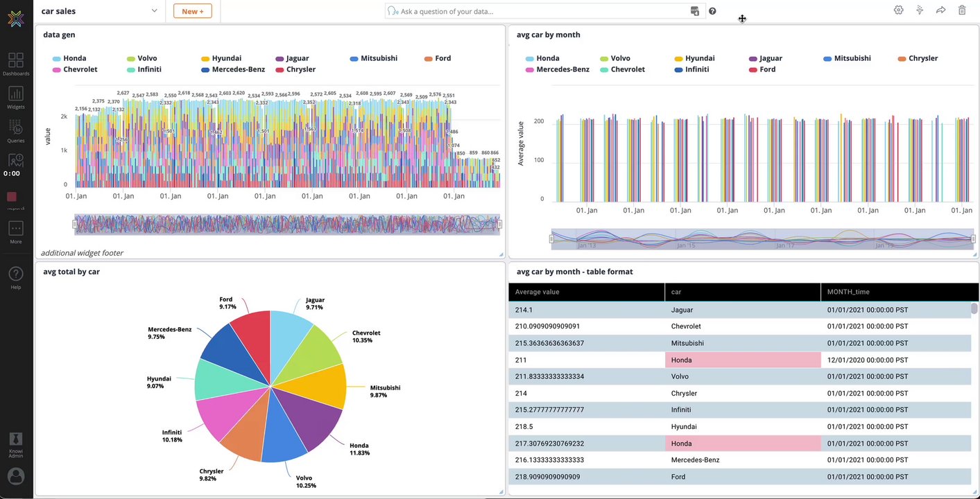Click the New + button
This screenshot has width=980, height=499.
click(192, 11)
